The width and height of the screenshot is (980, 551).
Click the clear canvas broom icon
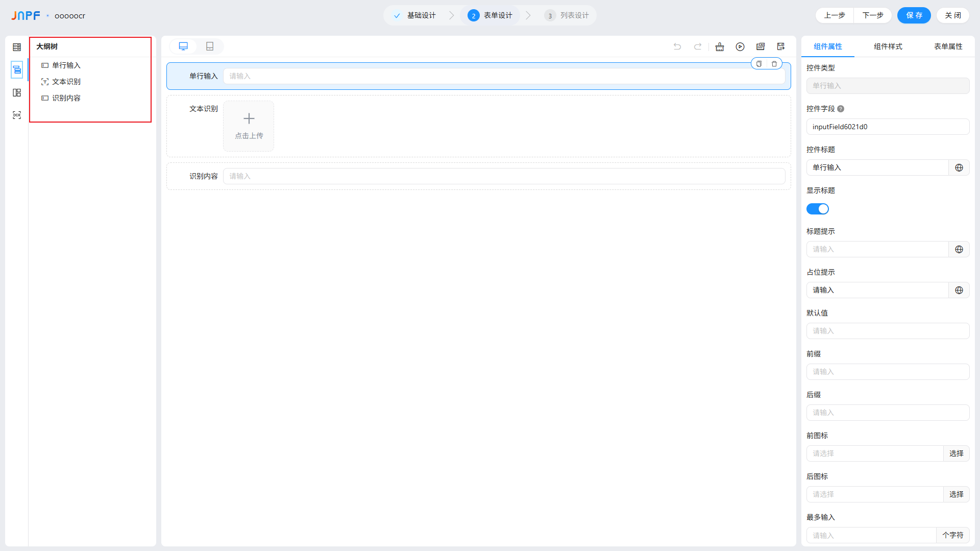coord(720,47)
